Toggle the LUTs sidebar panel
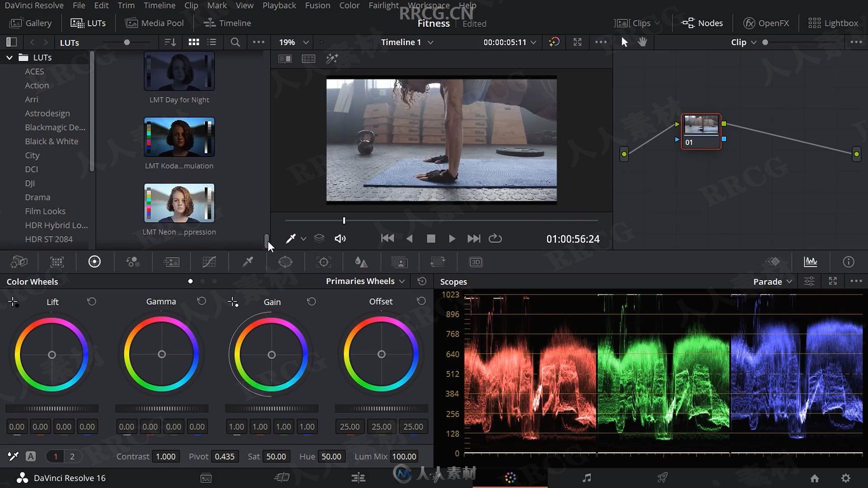The image size is (868, 488). pos(11,42)
